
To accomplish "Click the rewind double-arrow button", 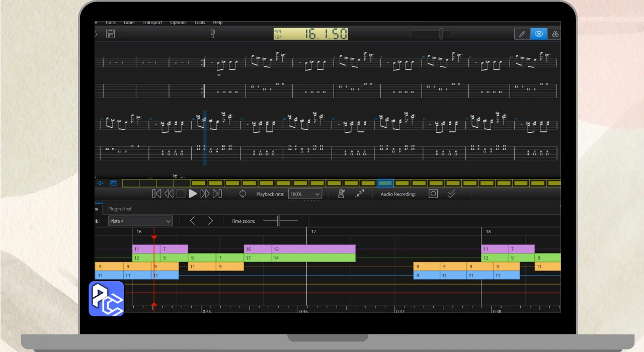I will pyautogui.click(x=169, y=194).
